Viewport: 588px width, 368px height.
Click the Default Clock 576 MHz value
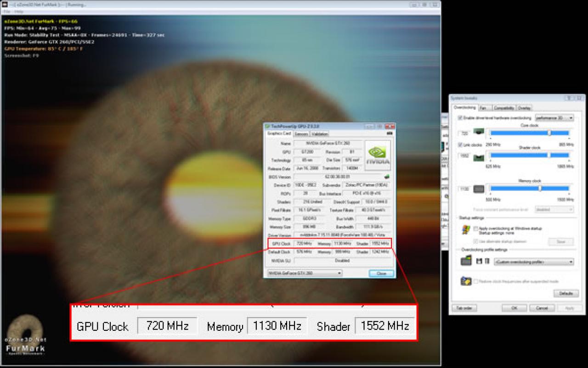point(304,252)
